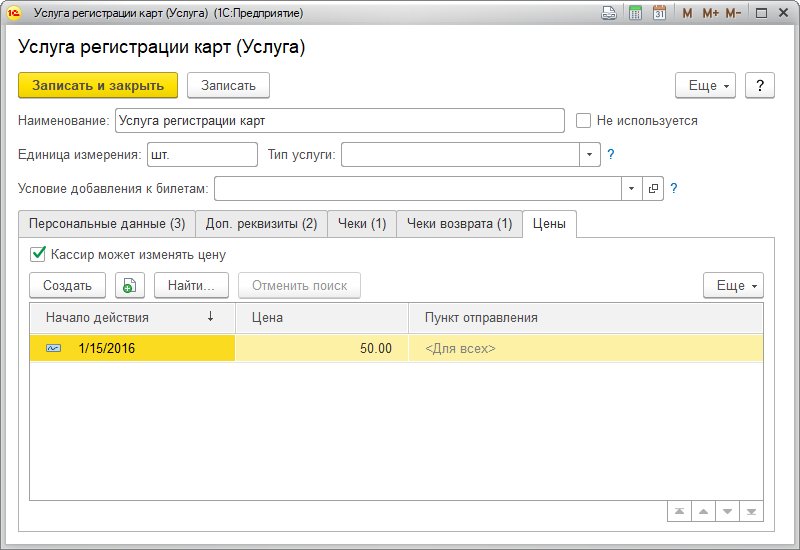Click the M- memory subtract icon
Screen dimensions: 800x550
pyautogui.click(x=733, y=14)
